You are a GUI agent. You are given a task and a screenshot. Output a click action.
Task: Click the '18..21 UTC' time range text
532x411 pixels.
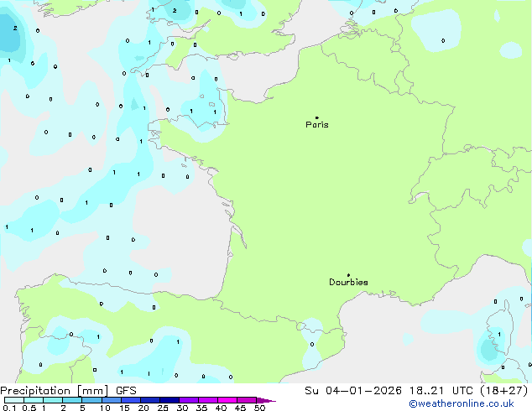point(441,391)
